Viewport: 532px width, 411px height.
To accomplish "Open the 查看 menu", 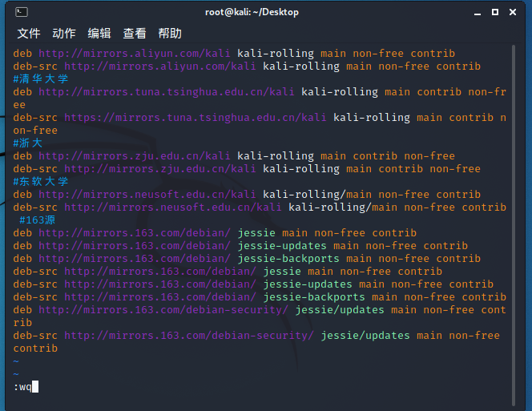I will 135,34.
